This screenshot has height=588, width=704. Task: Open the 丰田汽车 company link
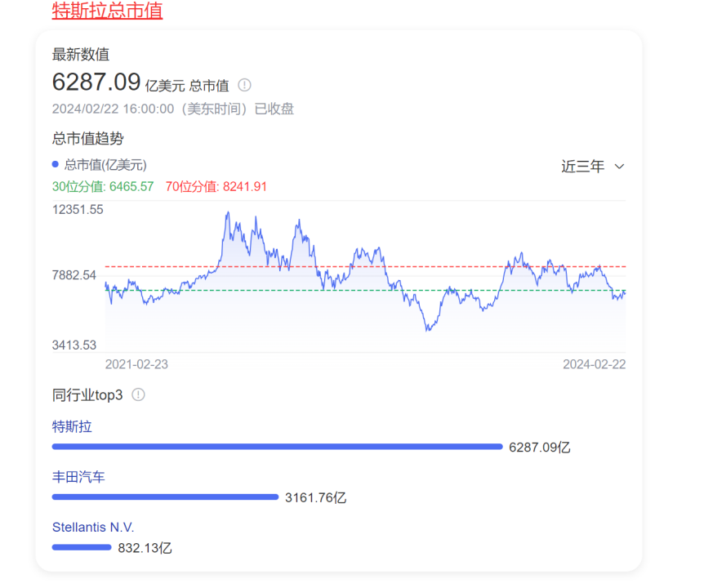(78, 477)
